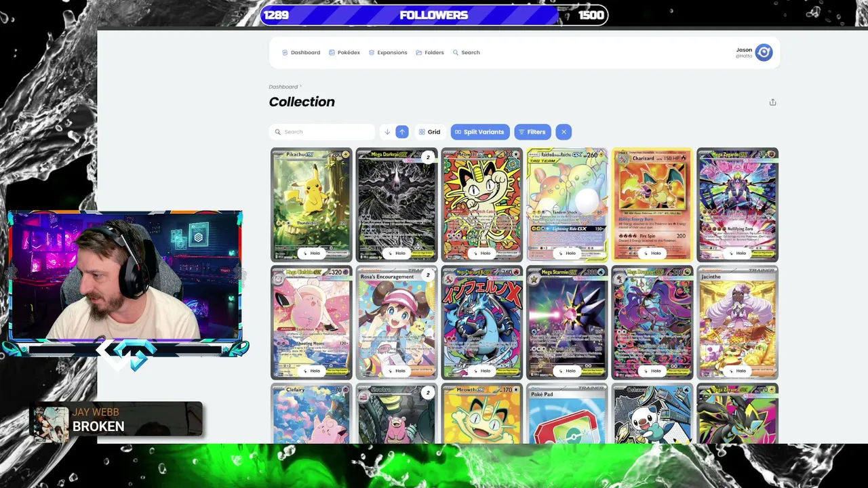Click the Holo badge on Mega Darkrai ex
Screen dimensions: 868x488
(x=397, y=253)
